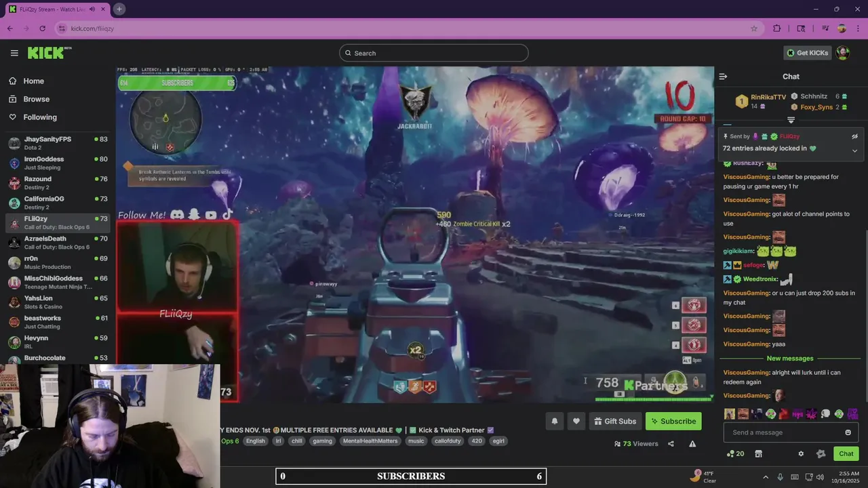Toggle follow heart button

[x=576, y=421]
